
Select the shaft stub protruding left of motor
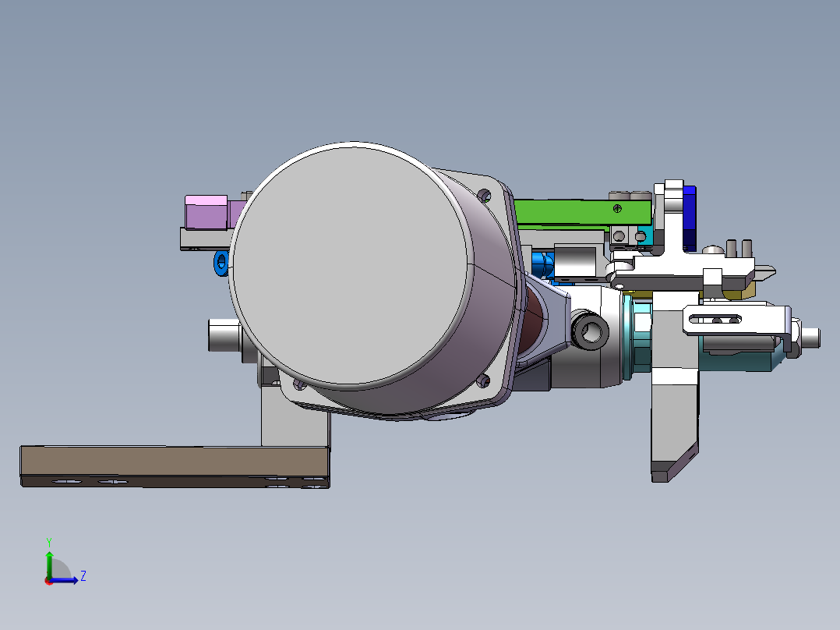click(224, 335)
